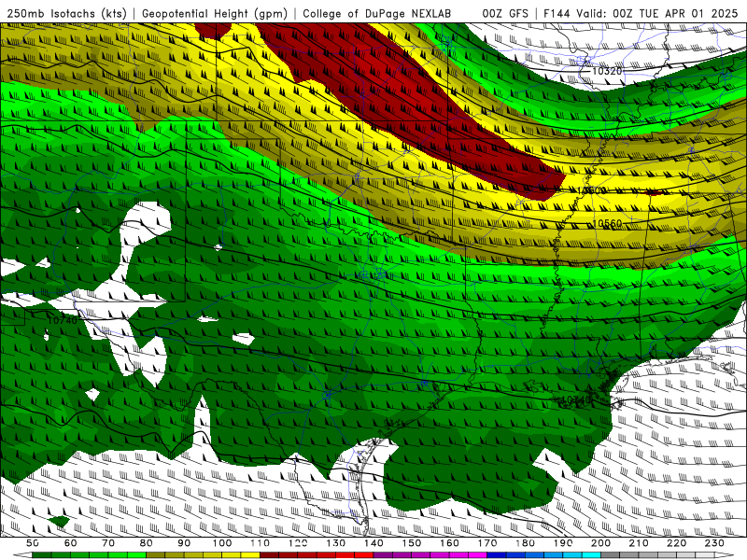Click the 140 value on the color scale

click(x=373, y=543)
